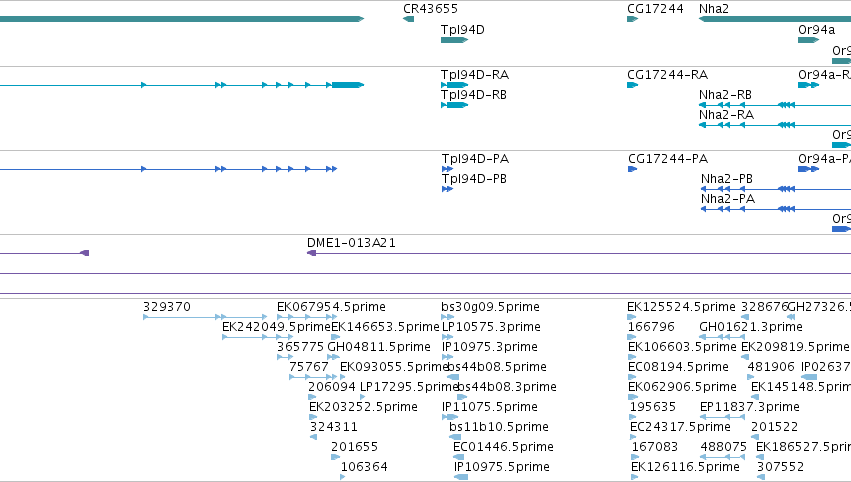Click the LP17295.5prime EST label

409,387
